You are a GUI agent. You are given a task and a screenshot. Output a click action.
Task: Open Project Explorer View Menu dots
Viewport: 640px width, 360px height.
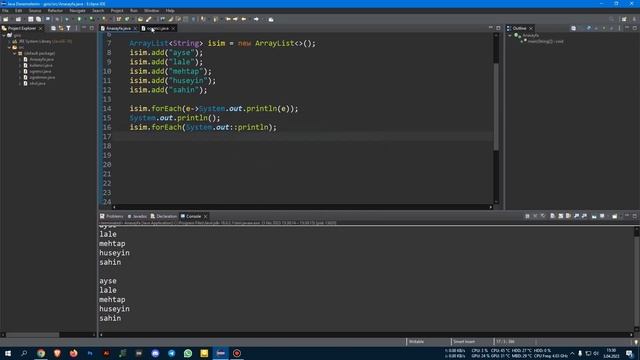click(x=76, y=28)
